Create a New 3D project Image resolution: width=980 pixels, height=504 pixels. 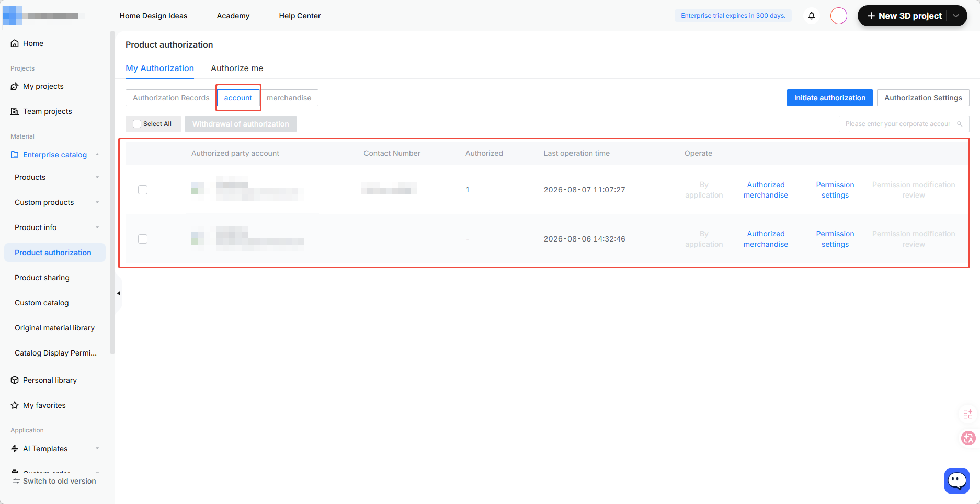point(904,16)
